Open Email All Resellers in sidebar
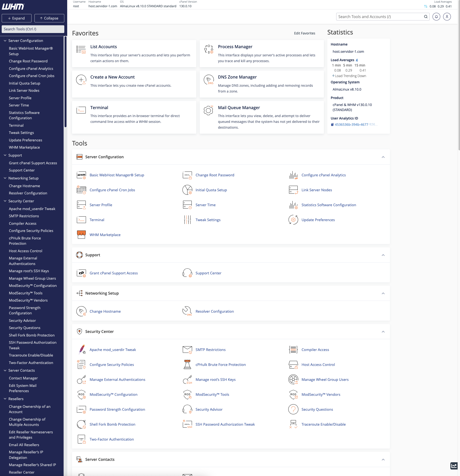Image resolution: width=460 pixels, height=476 pixels. pos(24,445)
